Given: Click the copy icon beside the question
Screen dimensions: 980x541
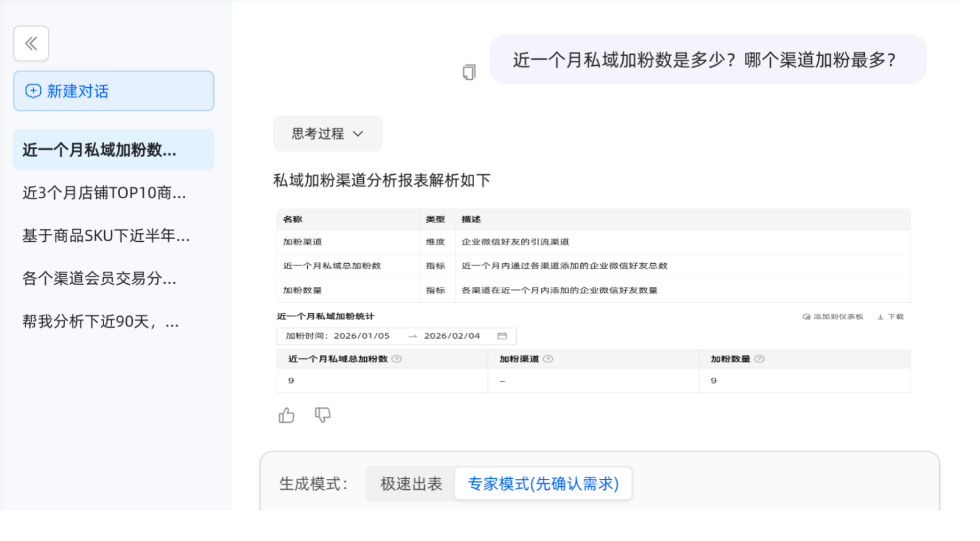Looking at the screenshot, I should click(469, 72).
